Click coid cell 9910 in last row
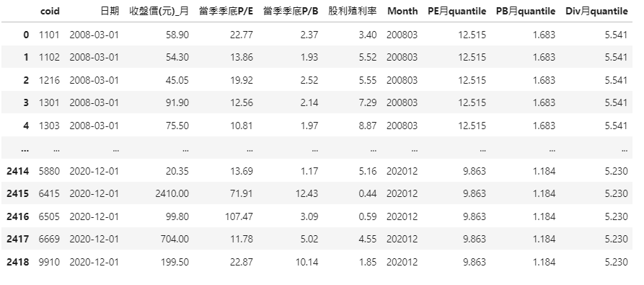Screen dimensions: 644x285 pyautogui.click(x=49, y=262)
